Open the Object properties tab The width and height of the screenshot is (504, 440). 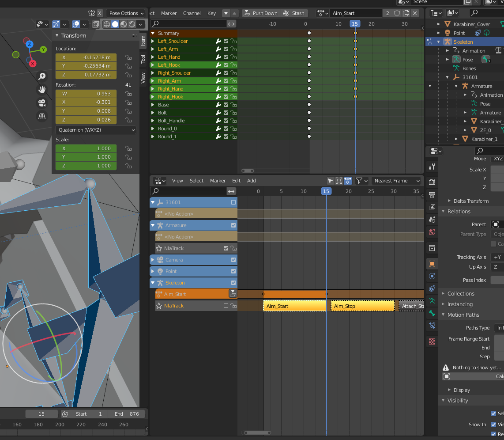pyautogui.click(x=432, y=264)
